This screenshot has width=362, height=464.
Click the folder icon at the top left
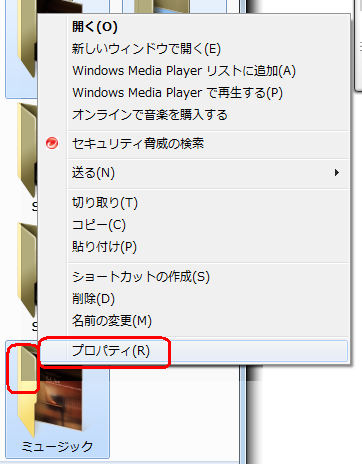(x=27, y=38)
